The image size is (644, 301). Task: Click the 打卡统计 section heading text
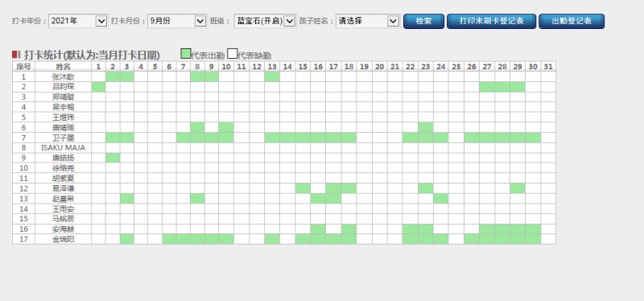coord(92,55)
